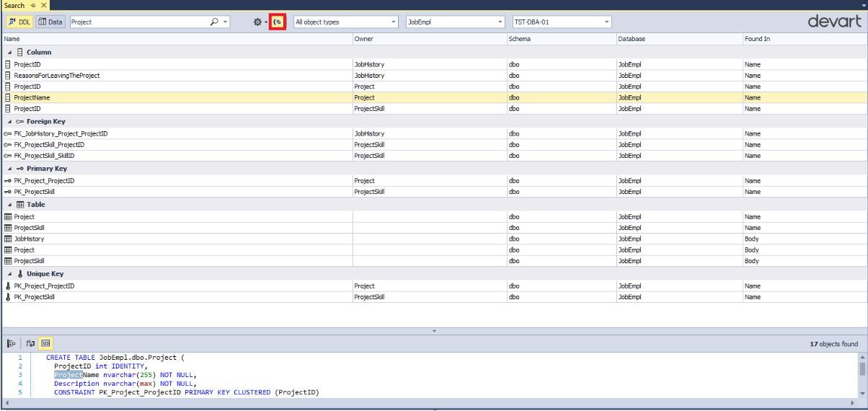Click the Foreign Key group header icon

[19, 121]
